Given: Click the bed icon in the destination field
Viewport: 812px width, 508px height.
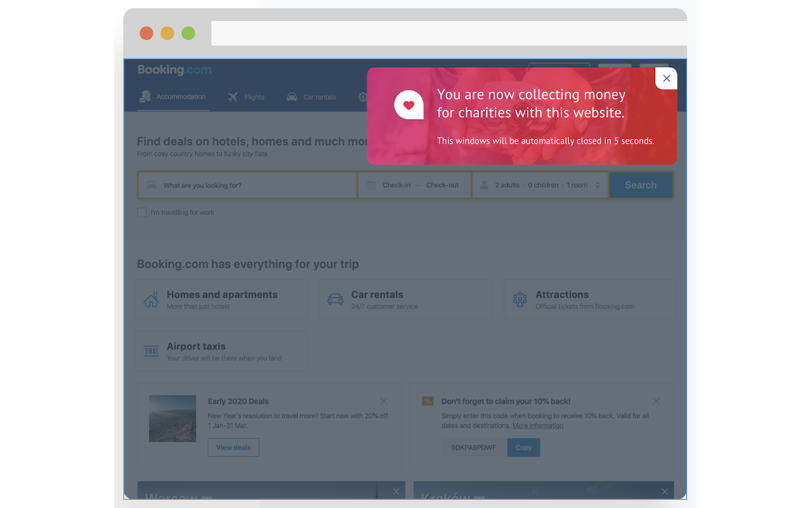Looking at the screenshot, I should pos(152,185).
